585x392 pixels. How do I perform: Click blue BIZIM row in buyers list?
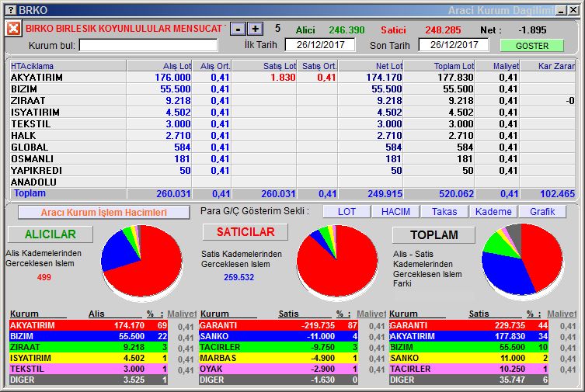[89, 336]
